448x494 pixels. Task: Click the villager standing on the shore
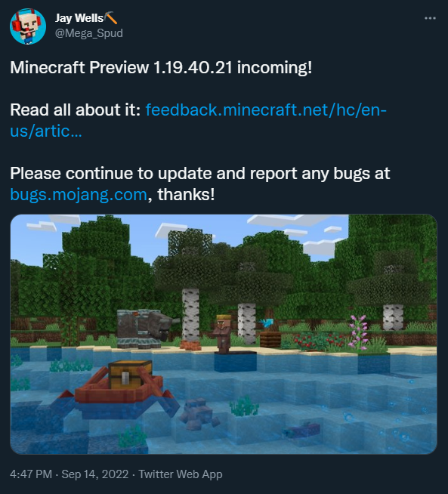(224, 333)
